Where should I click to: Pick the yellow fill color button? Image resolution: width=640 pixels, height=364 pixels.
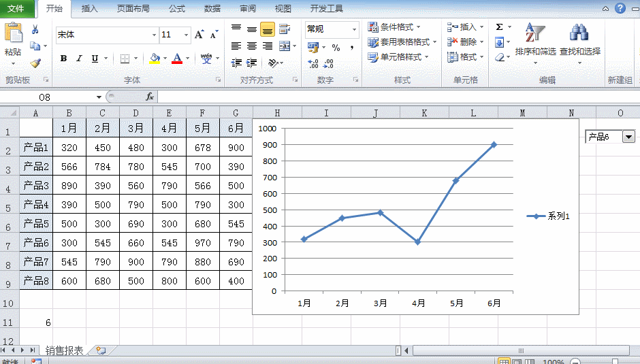155,59
